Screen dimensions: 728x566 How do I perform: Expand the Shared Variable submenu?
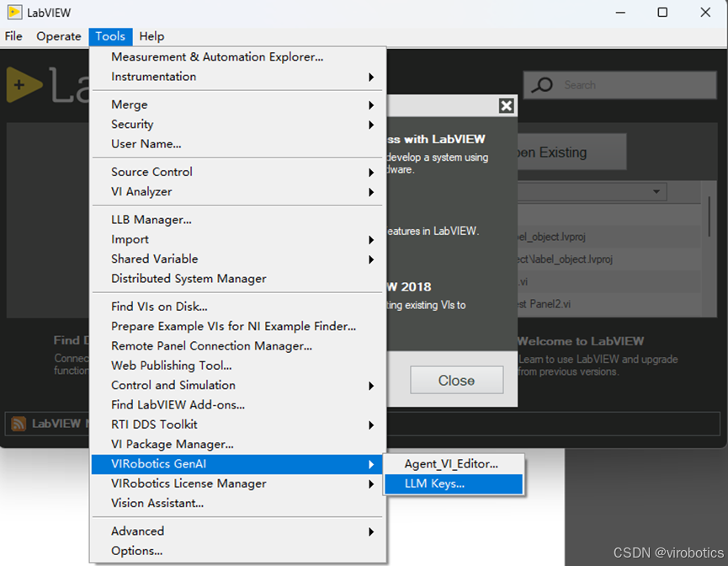pos(237,259)
